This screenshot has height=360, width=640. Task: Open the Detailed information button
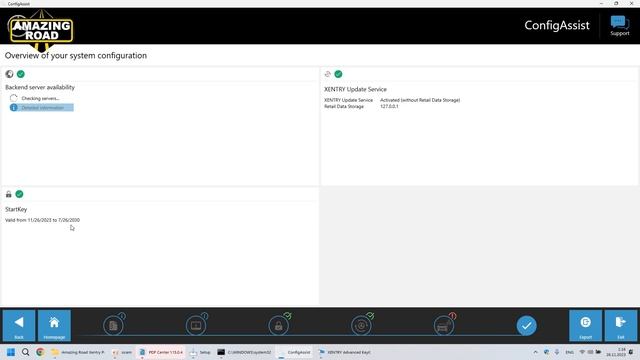[x=42, y=107]
